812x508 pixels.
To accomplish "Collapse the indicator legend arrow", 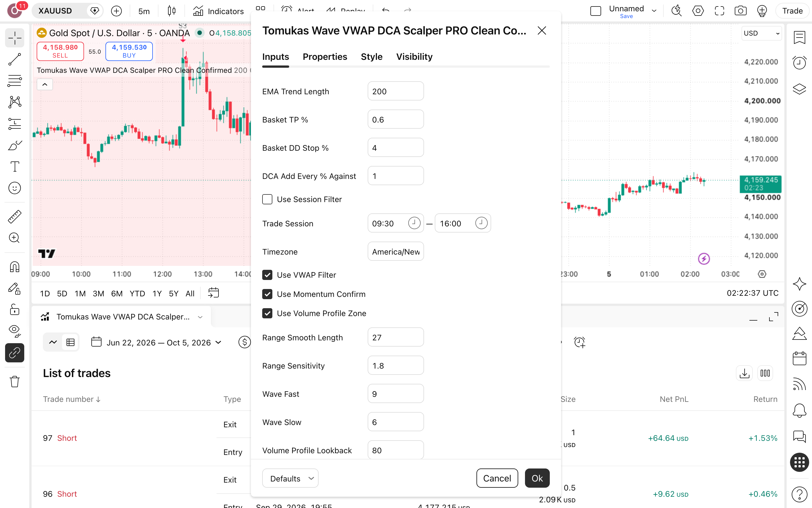I will (45, 84).
